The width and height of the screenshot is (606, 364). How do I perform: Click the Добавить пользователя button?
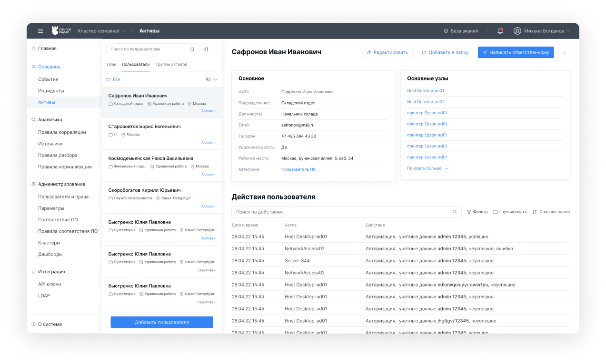[162, 322]
